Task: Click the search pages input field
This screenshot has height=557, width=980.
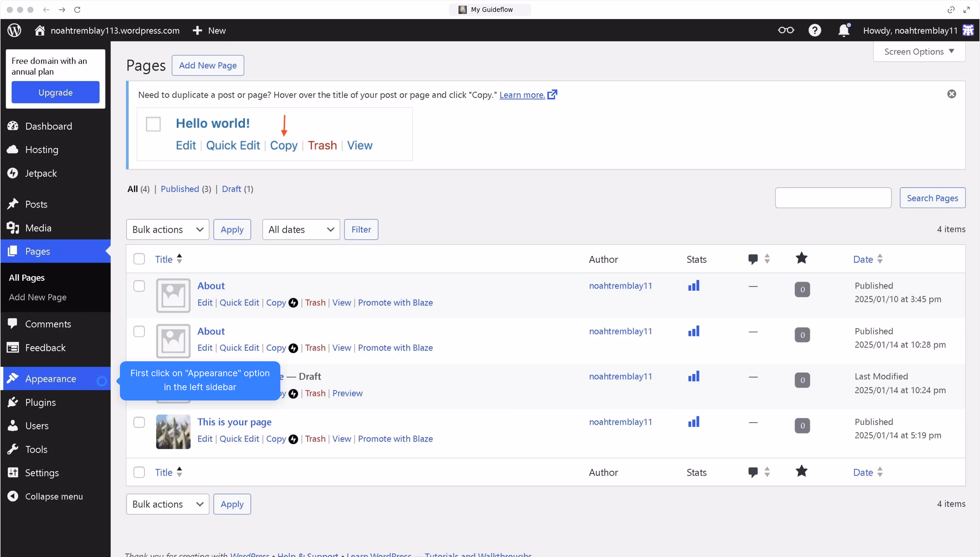Action: (833, 198)
